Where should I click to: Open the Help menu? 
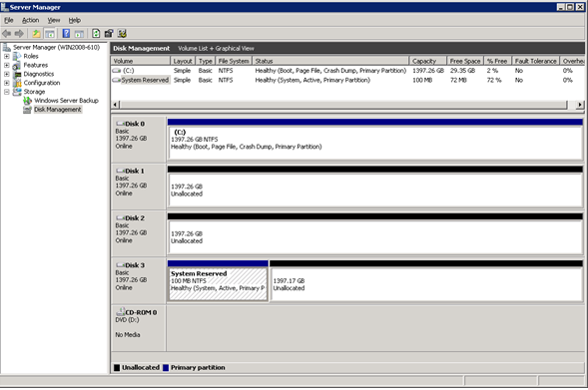[74, 20]
